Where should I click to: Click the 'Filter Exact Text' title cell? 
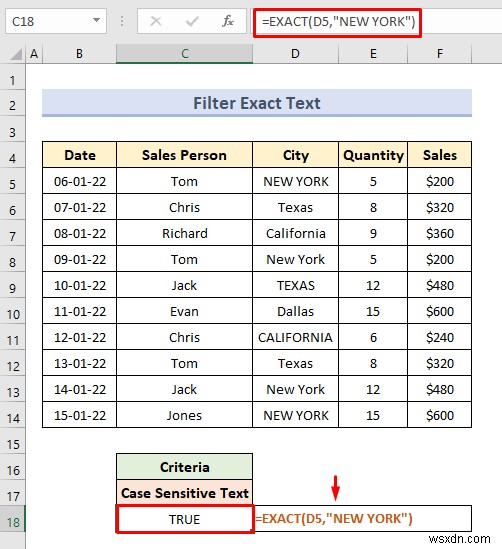257,103
